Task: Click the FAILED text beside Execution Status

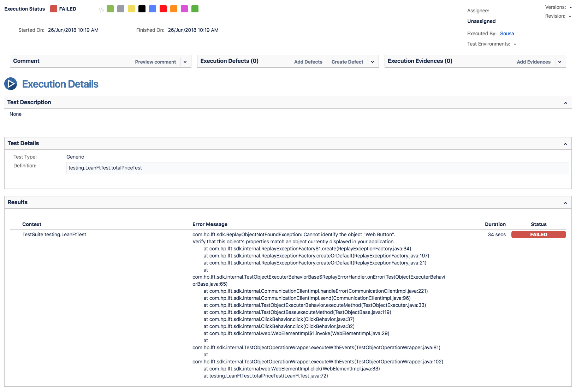Action: click(x=67, y=9)
